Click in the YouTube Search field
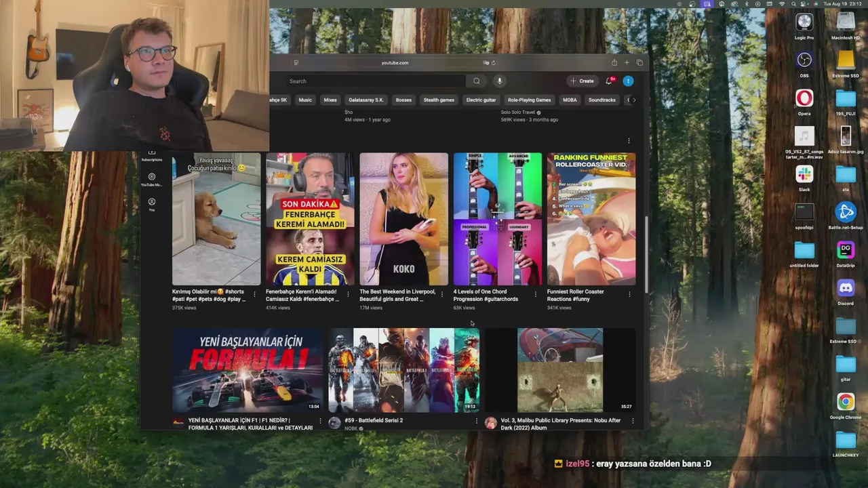 [376, 81]
